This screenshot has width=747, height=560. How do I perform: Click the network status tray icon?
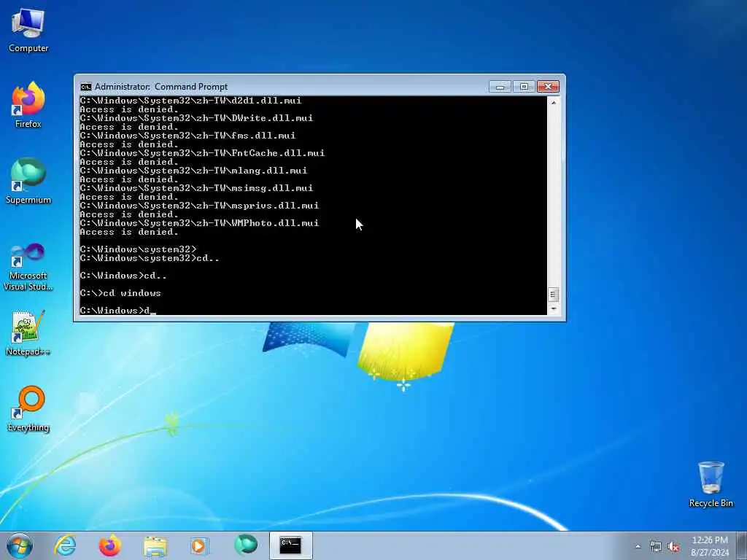pos(656,547)
